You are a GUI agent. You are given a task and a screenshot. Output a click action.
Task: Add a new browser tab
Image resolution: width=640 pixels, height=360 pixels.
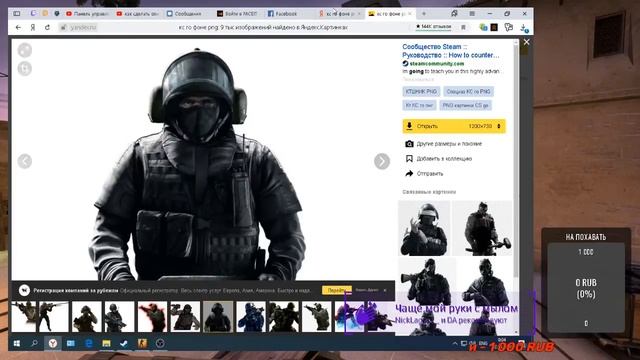[x=424, y=13]
